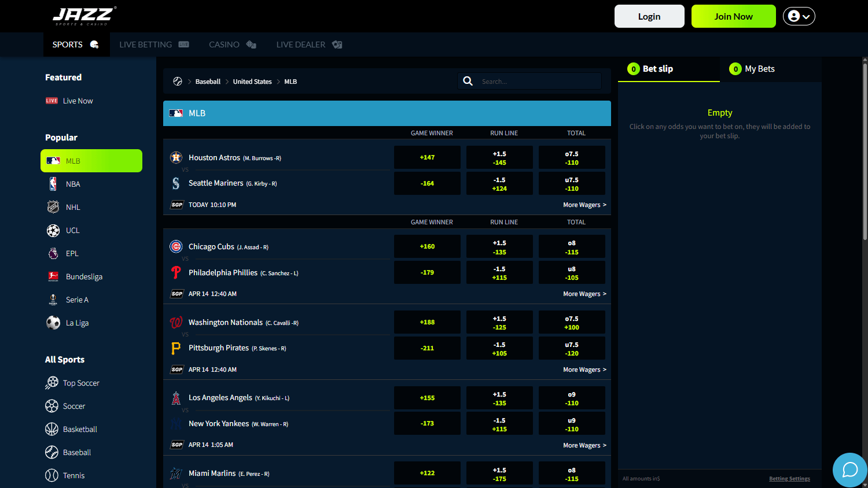
Task: Open the CASINO section
Action: (x=224, y=44)
